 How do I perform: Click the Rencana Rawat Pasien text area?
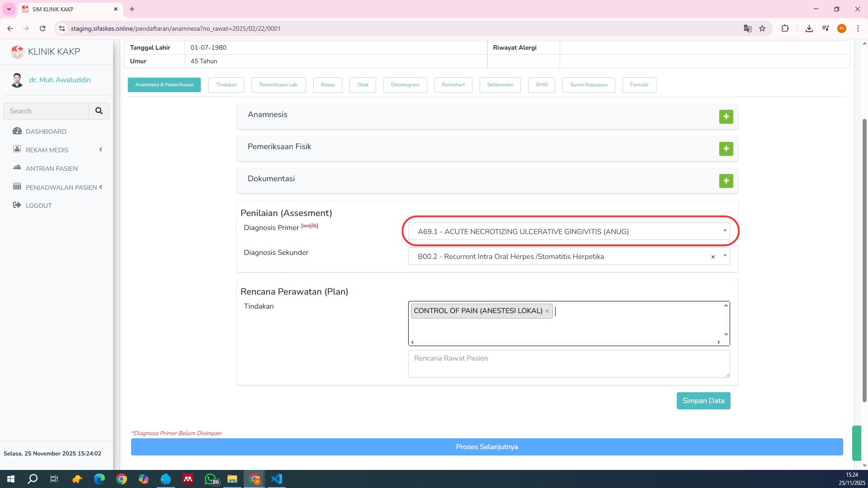point(568,364)
